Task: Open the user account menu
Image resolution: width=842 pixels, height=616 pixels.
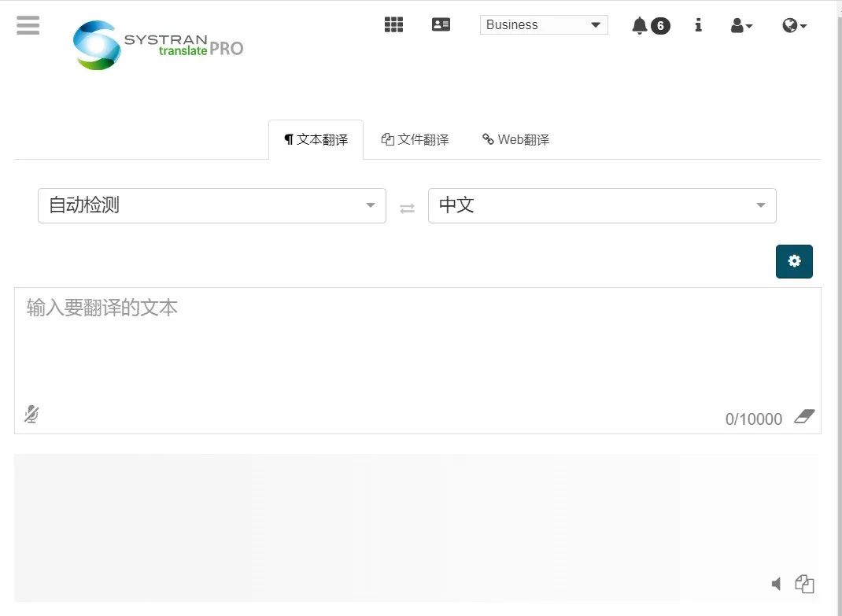Action: click(741, 25)
